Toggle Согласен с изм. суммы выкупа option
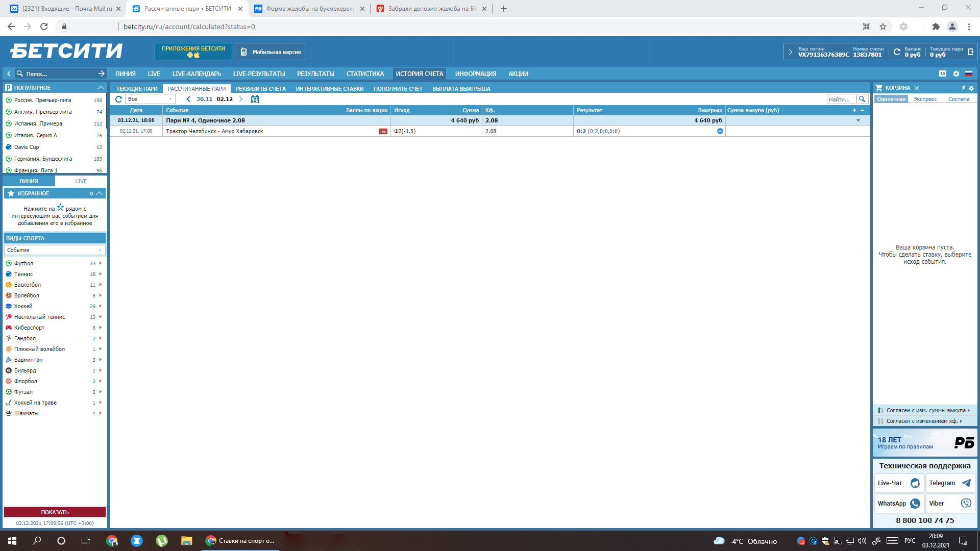Image resolution: width=980 pixels, height=551 pixels. (925, 411)
